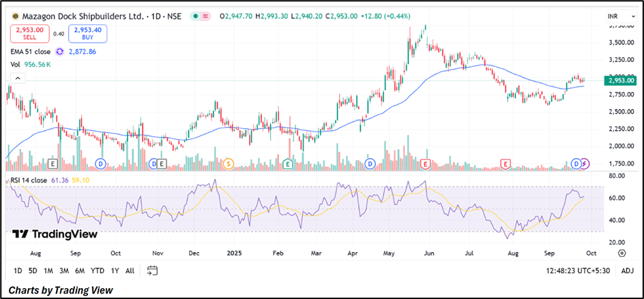
Task: Open the dividend D marker near September 2024
Action: (x=100, y=163)
